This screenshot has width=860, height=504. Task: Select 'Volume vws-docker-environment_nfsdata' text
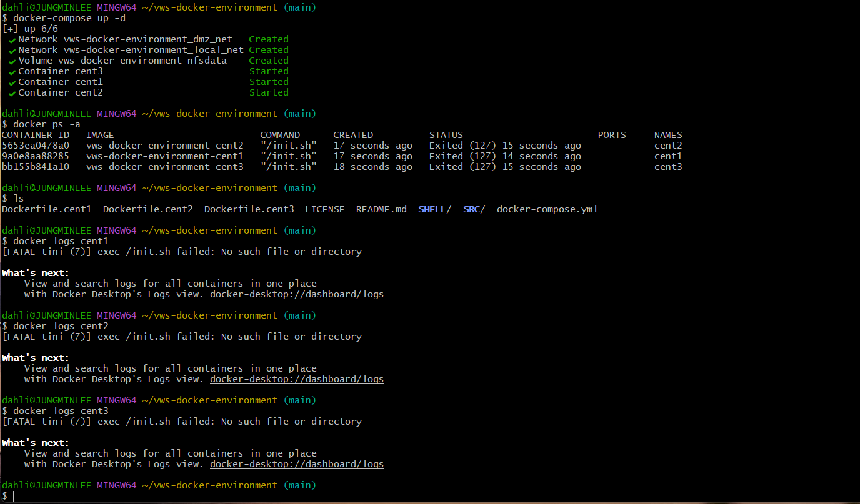pyautogui.click(x=122, y=61)
